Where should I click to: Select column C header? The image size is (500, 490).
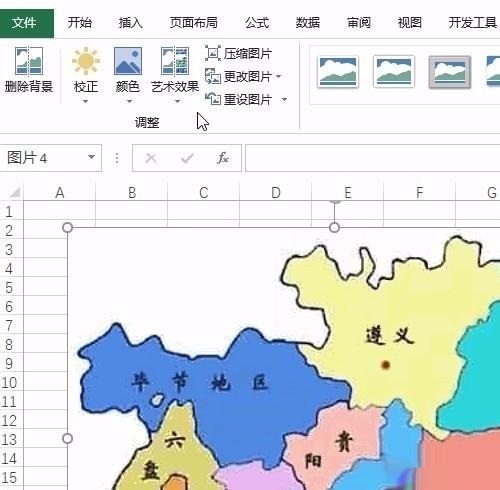pyautogui.click(x=204, y=192)
